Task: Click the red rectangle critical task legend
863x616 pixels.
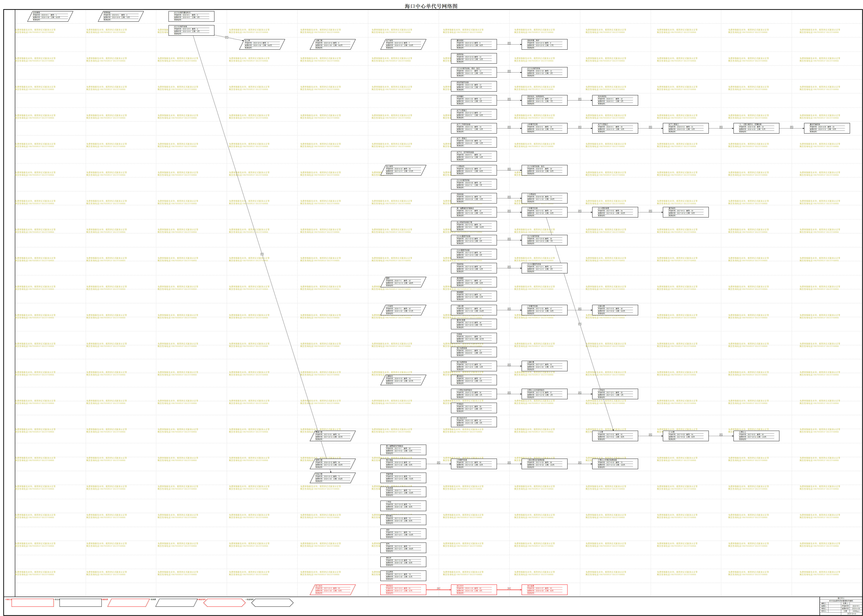Action: coord(33,603)
